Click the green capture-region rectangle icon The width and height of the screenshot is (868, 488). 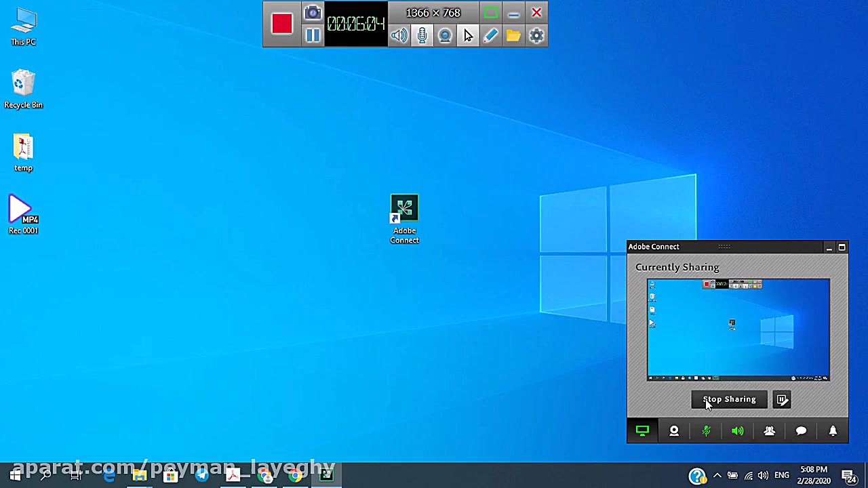491,13
